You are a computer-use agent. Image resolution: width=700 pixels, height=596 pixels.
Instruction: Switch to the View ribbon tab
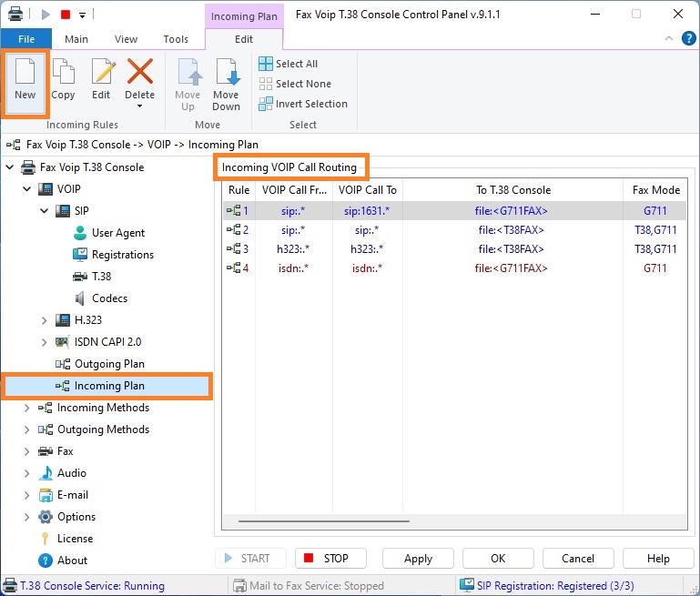[x=126, y=39]
